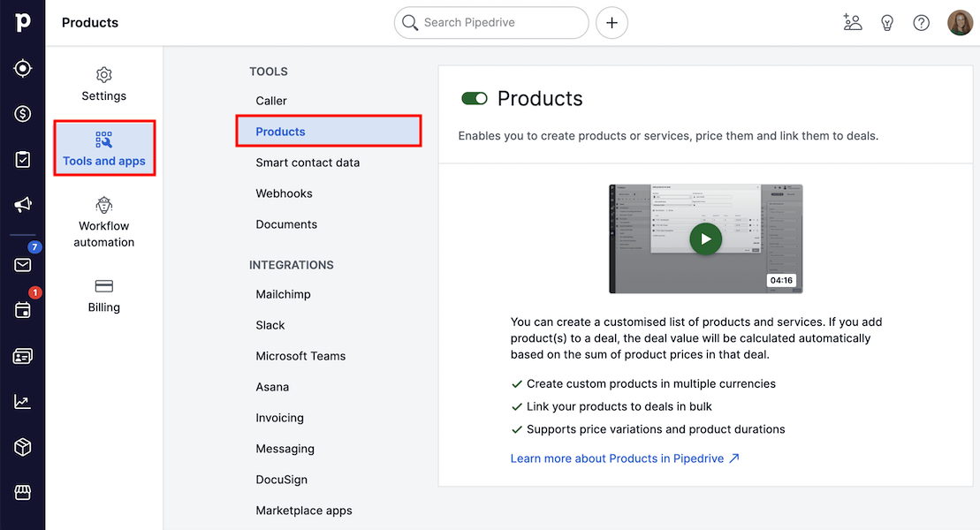
Task: Open the Insights chart icon
Action: coord(23,400)
